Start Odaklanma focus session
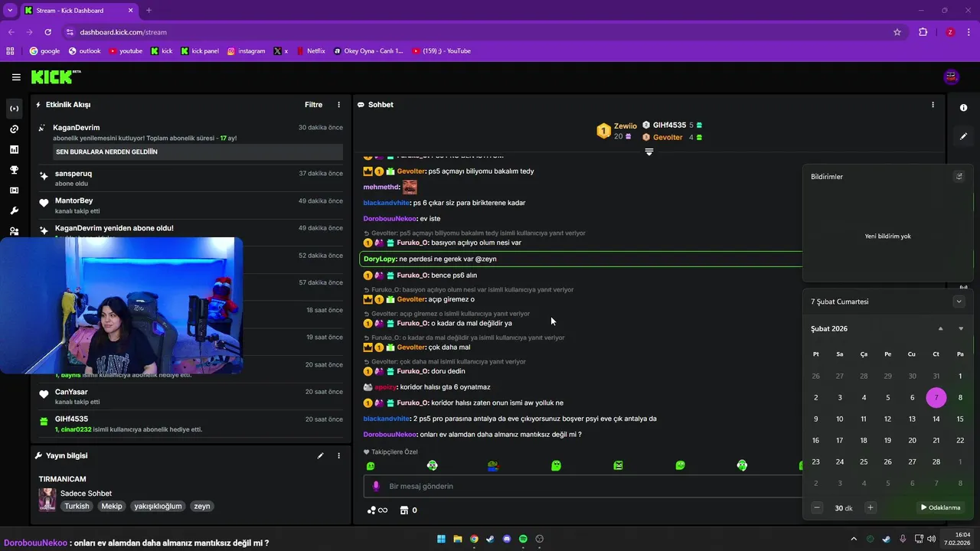 point(941,507)
